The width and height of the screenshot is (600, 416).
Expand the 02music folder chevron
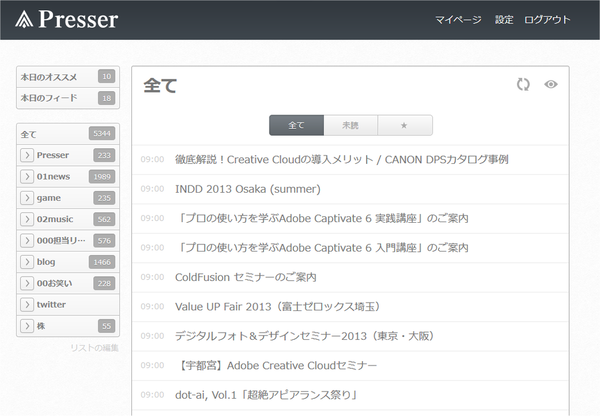coord(27,219)
